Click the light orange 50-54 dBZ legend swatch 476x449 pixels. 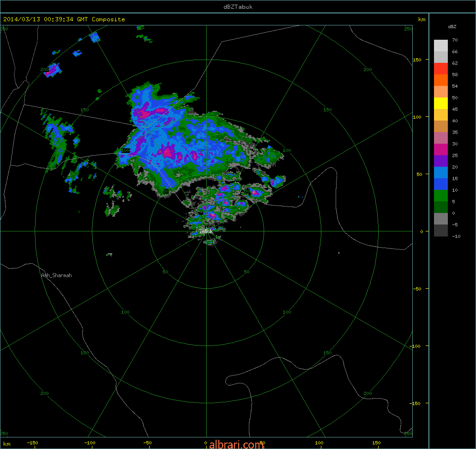(x=441, y=92)
